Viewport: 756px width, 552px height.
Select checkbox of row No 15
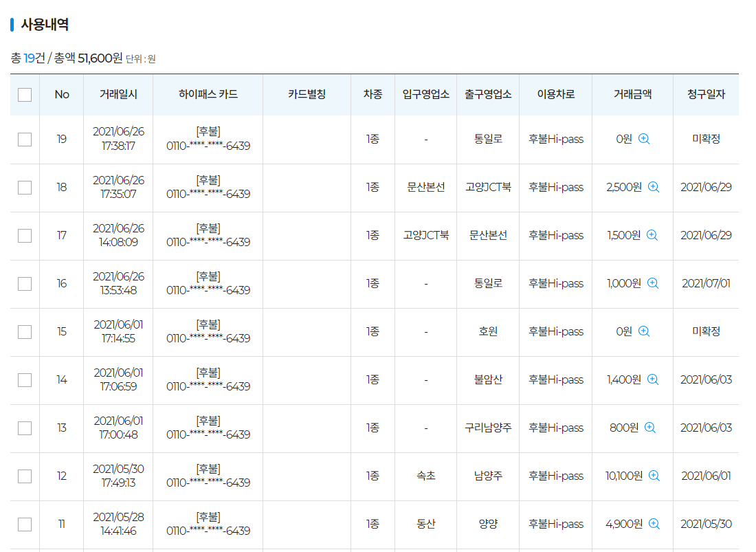click(25, 332)
